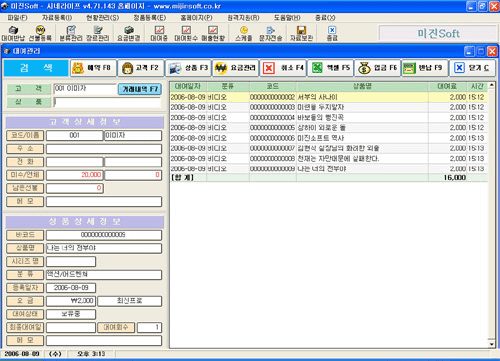
Task: Open the 고객 F2 button
Action: coord(141,68)
